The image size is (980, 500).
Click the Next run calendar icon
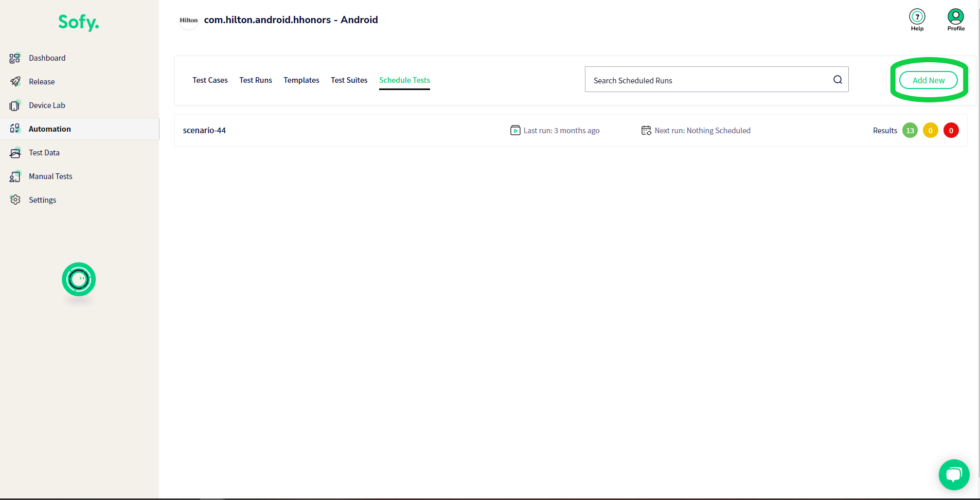[646, 130]
